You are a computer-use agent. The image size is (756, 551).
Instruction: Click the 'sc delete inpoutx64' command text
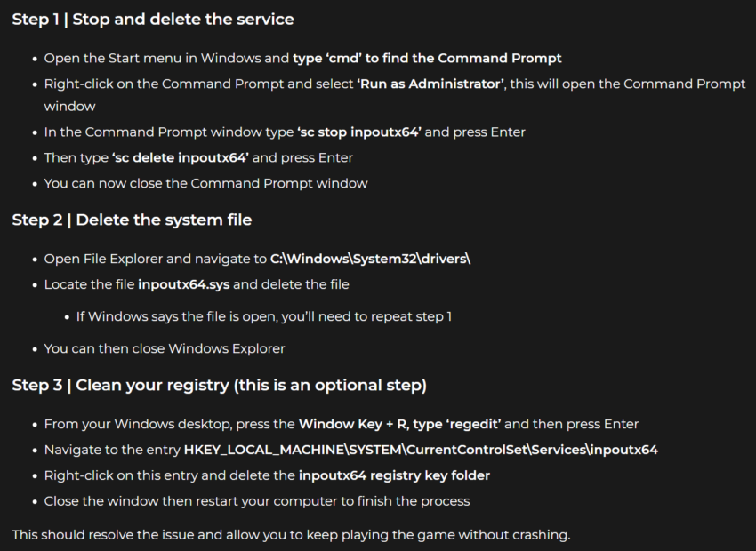(x=181, y=157)
